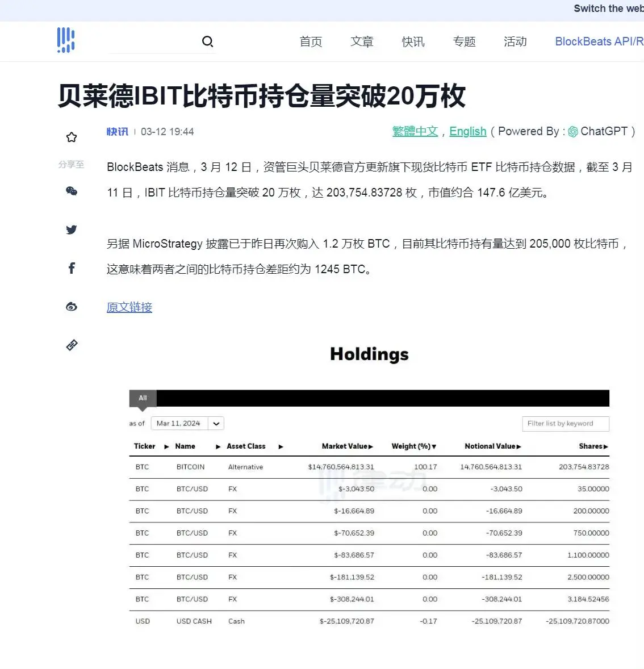This screenshot has height=669, width=644.
Task: Sort holdings by Shares arrow
Action: [x=605, y=447]
